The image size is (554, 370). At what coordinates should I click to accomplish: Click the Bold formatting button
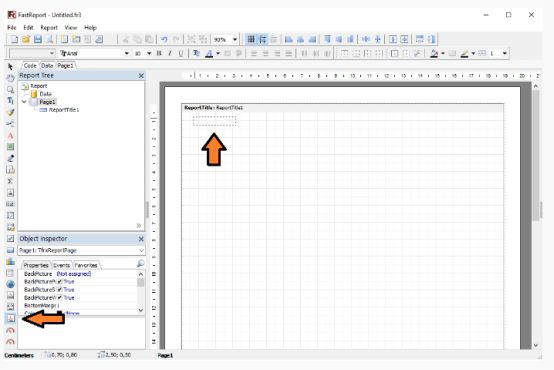click(159, 53)
